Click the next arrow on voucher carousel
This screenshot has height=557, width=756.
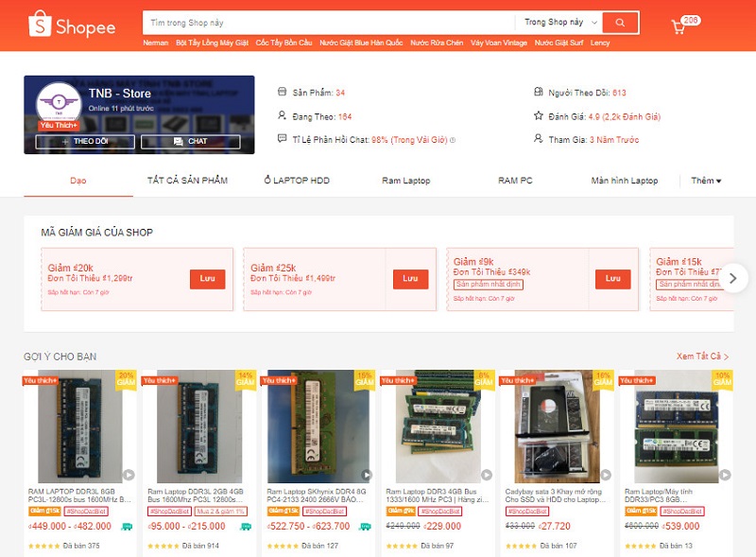(x=731, y=278)
